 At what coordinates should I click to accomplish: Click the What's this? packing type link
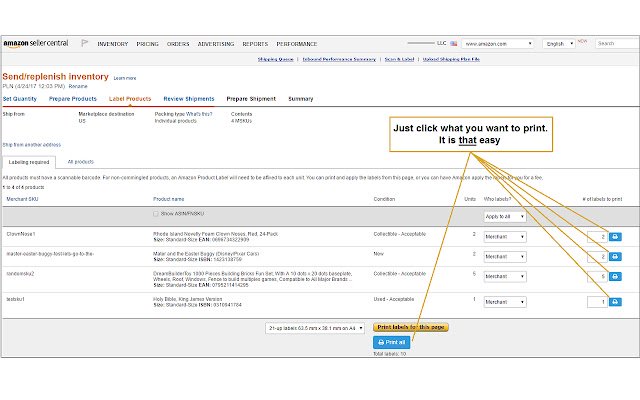click(199, 114)
